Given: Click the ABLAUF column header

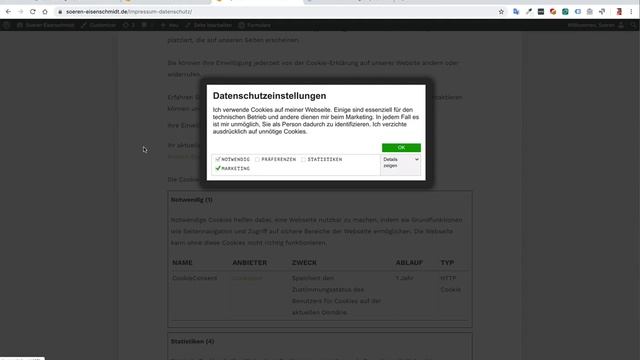Looking at the screenshot, I should (x=409, y=262).
